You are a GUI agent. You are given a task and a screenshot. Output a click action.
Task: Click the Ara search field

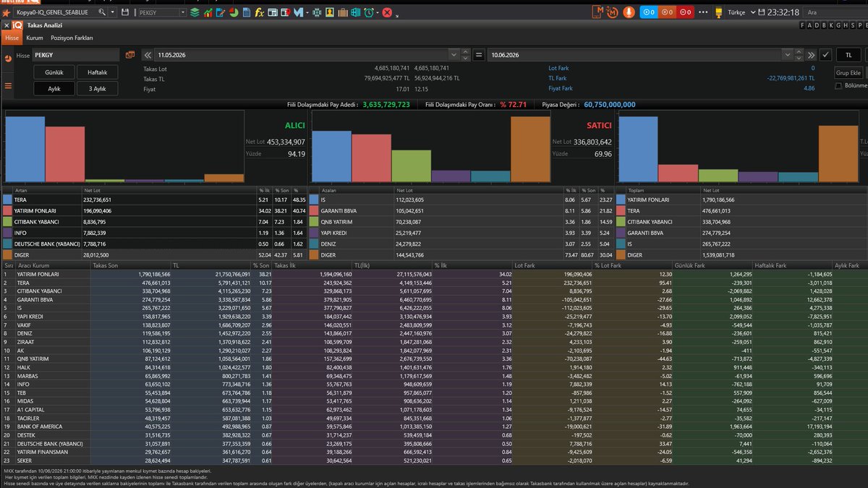[x=835, y=12]
